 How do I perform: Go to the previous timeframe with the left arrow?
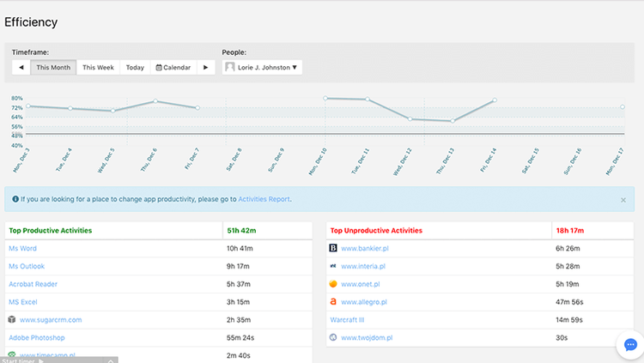pos(21,67)
